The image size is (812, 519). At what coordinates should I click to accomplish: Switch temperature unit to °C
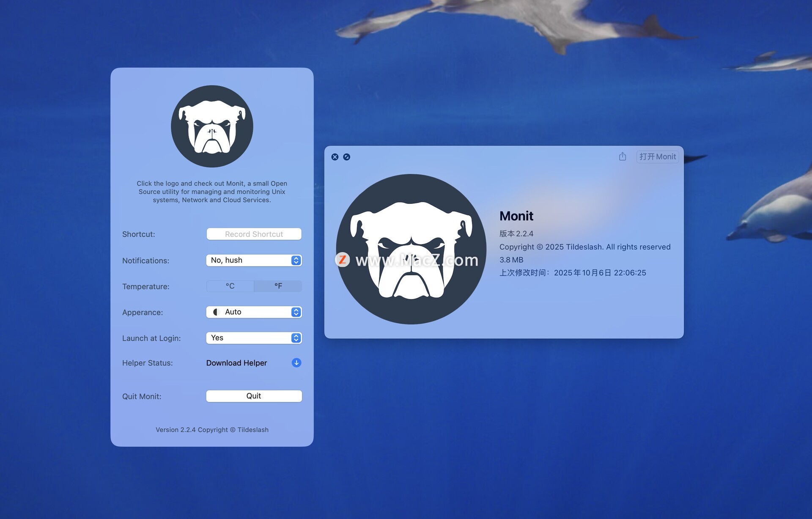(230, 286)
